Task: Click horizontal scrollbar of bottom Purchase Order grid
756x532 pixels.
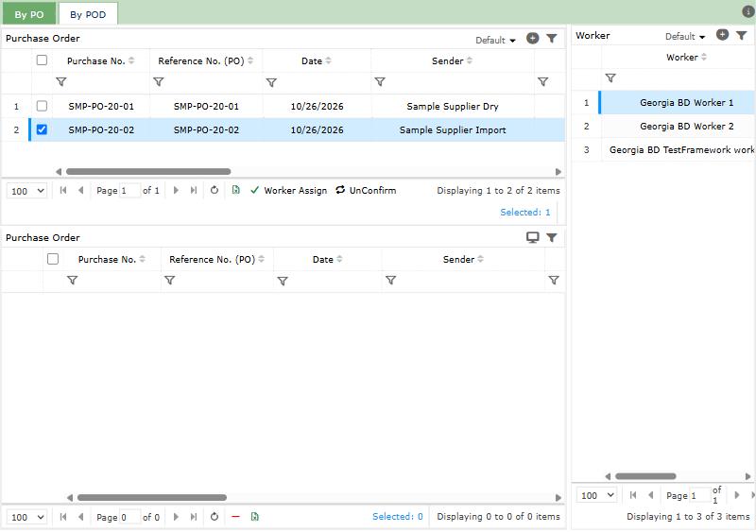Action: pos(152,497)
